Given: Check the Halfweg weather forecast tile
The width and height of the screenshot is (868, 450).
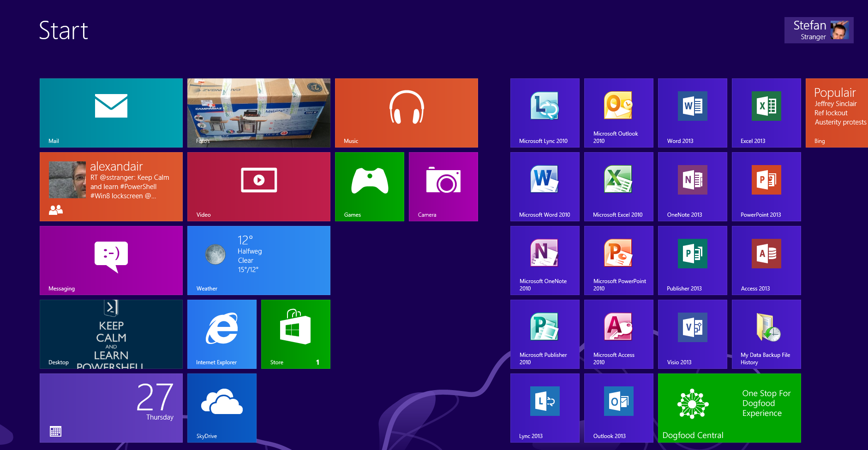Looking at the screenshot, I should pyautogui.click(x=258, y=260).
